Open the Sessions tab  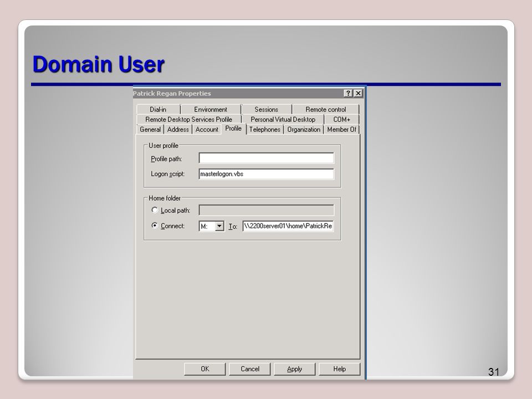267,109
